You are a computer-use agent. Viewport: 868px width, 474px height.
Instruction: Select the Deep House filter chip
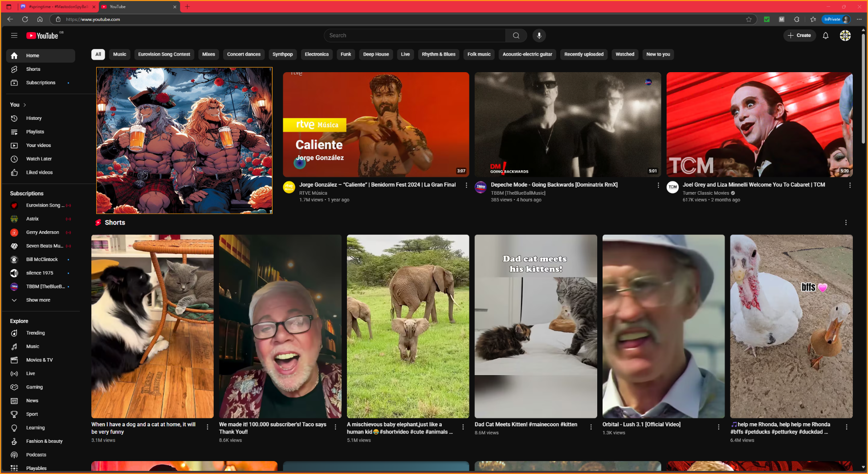click(x=376, y=54)
